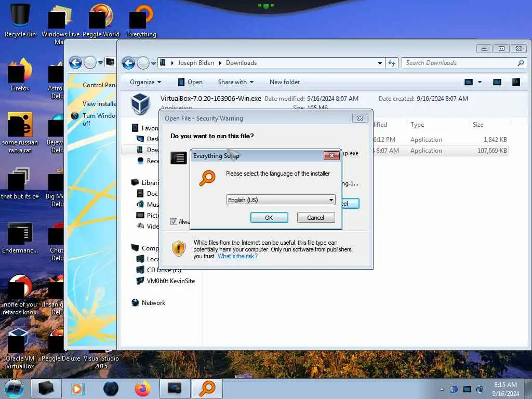
Task: Click the security shield icon in the warning
Action: pos(179,248)
